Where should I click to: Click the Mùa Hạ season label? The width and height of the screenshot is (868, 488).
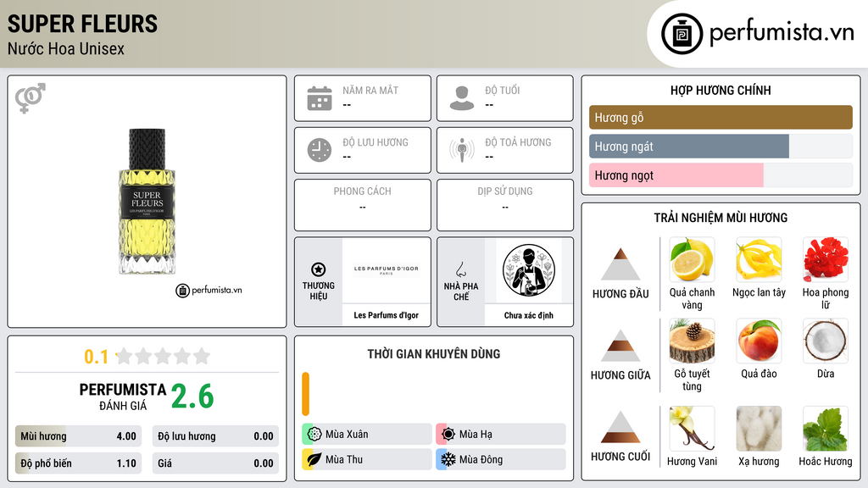point(476,435)
